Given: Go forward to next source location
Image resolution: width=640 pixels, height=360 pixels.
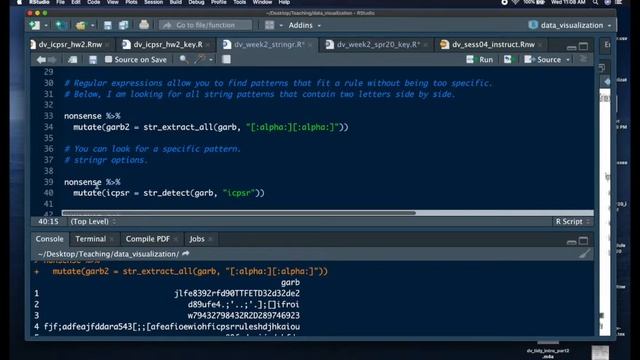Looking at the screenshot, I should [x=52, y=60].
